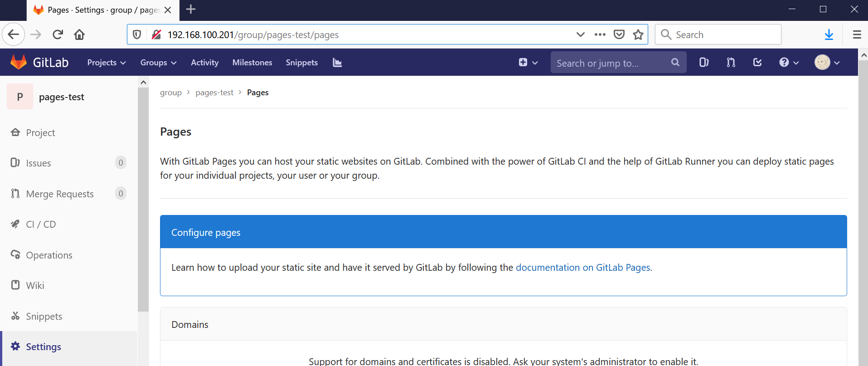This screenshot has height=366, width=868.
Task: Open Snippets in the top navbar
Action: coord(301,63)
